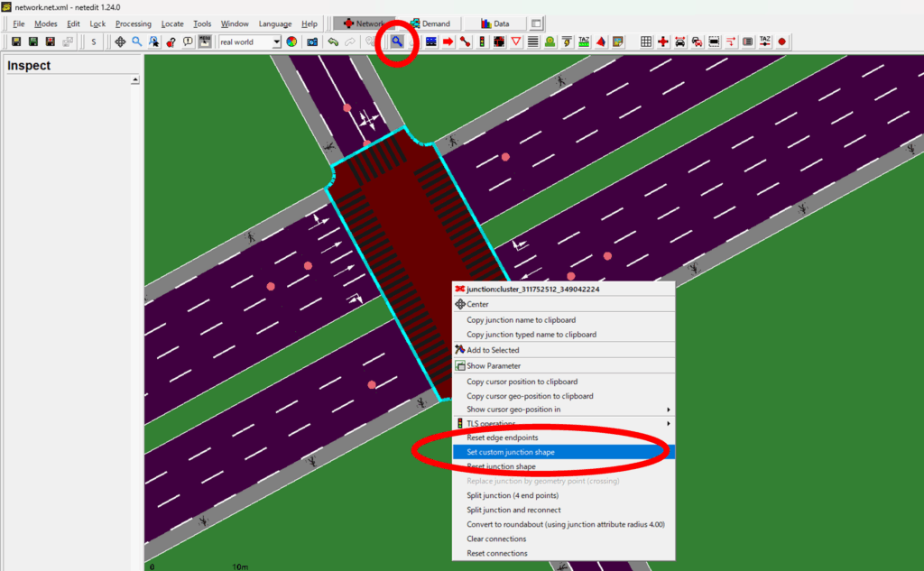Click the green bus-stop mode icon
Image resolution: width=924 pixels, height=571 pixels.
click(550, 41)
